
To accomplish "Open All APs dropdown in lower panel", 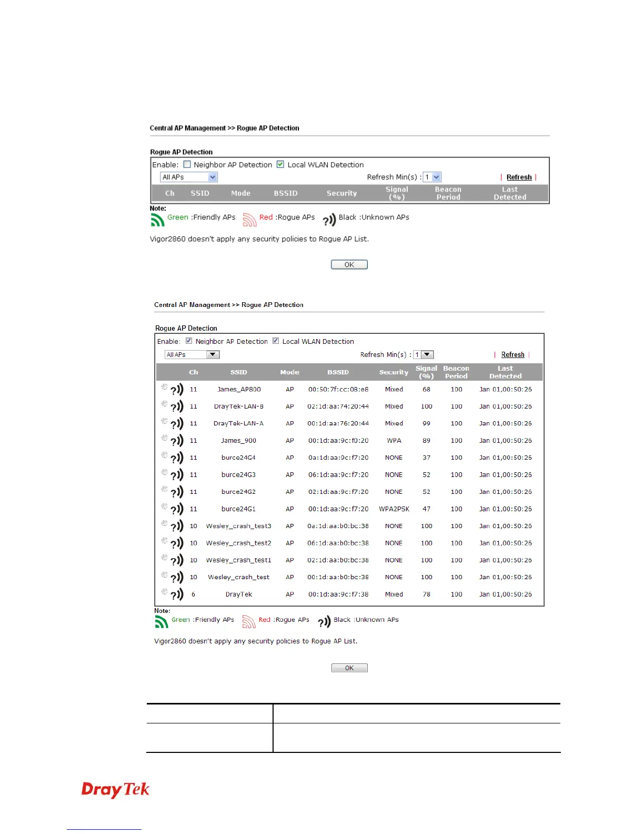I will click(x=192, y=355).
